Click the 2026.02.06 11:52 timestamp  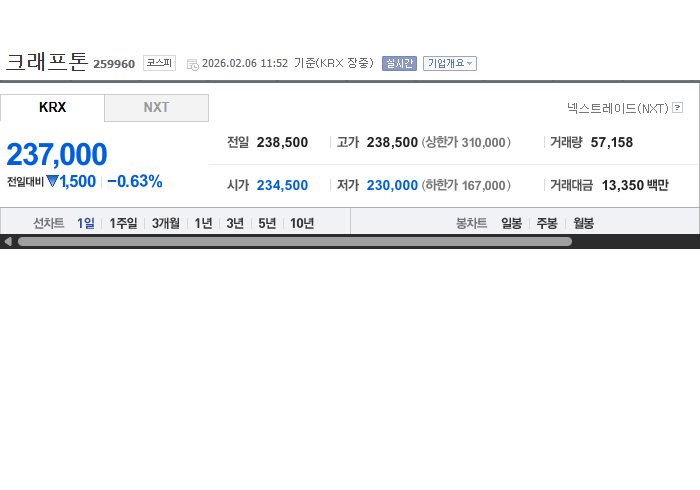(245, 63)
